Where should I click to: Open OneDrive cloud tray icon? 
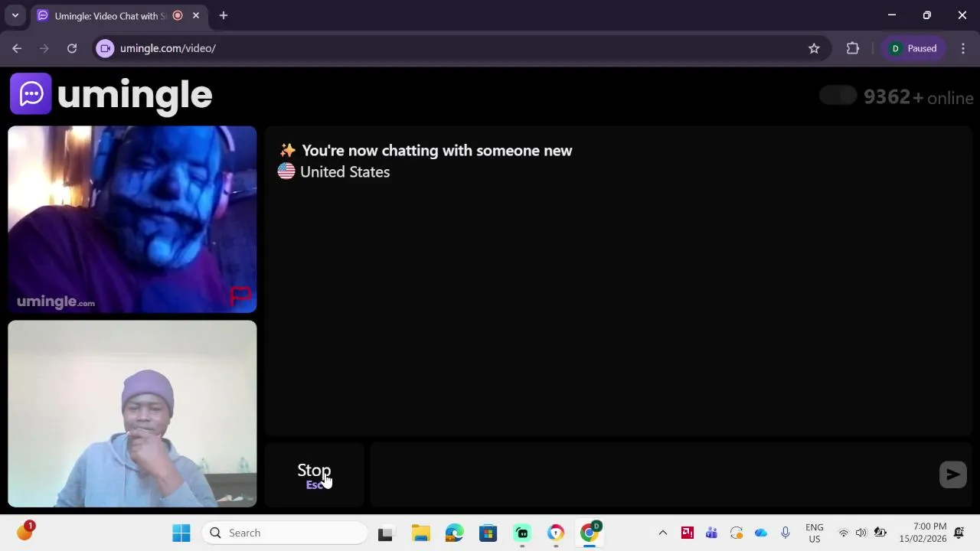coord(761,533)
